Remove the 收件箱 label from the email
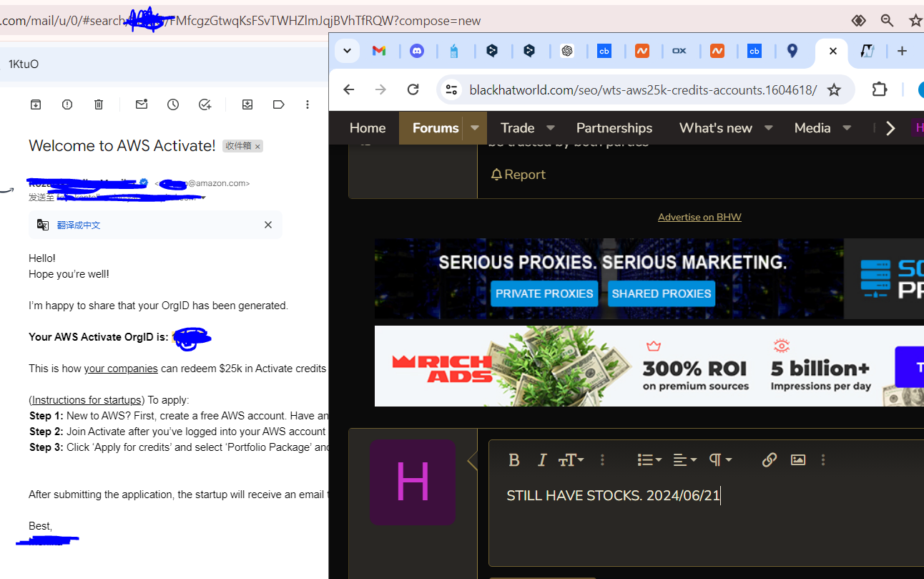This screenshot has width=924, height=579. pyautogui.click(x=257, y=146)
